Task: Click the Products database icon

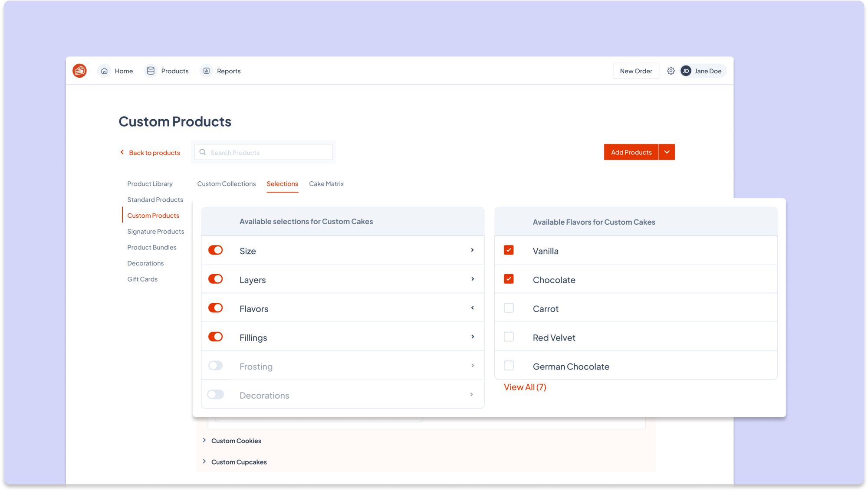Action: 151,71
